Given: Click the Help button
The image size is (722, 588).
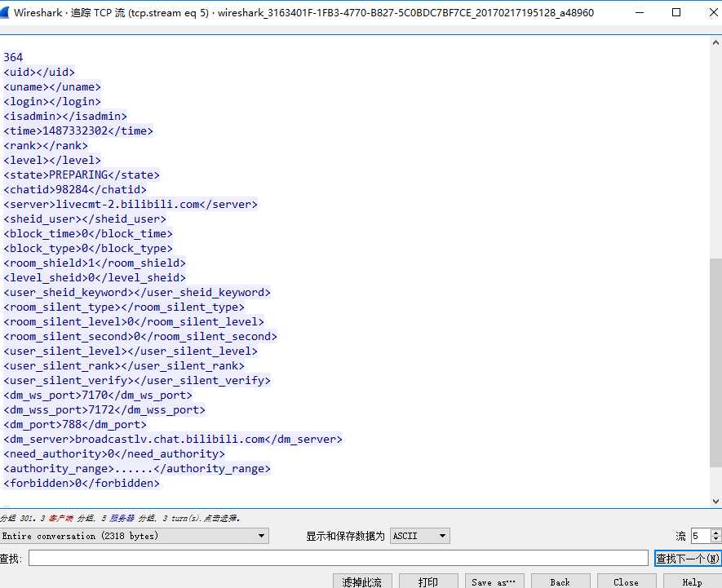Looking at the screenshot, I should [692, 581].
